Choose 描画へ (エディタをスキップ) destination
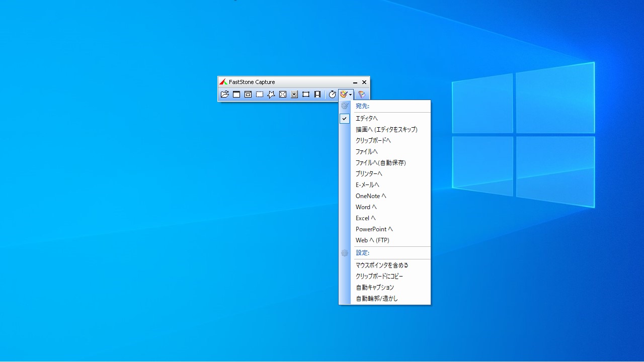644x362 pixels. tap(385, 130)
